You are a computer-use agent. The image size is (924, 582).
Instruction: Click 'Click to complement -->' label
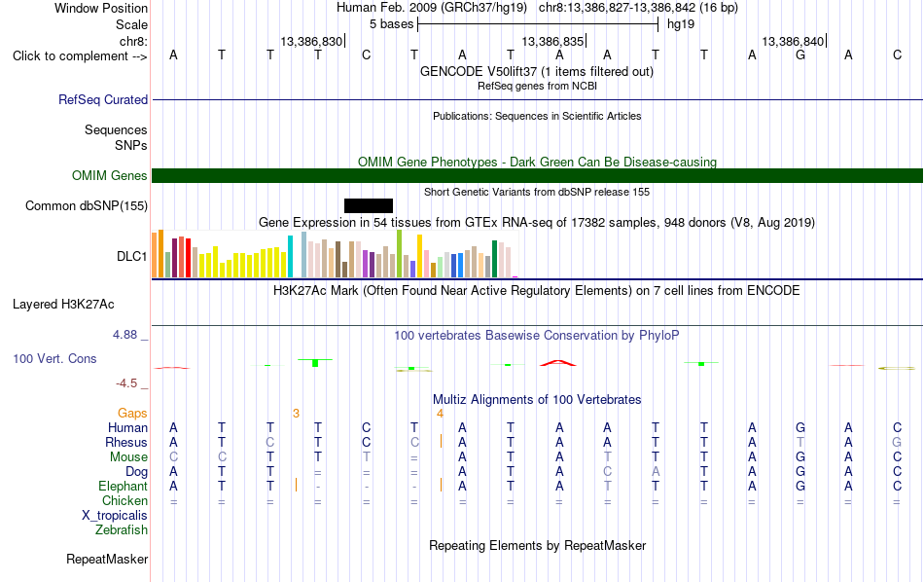pos(80,56)
